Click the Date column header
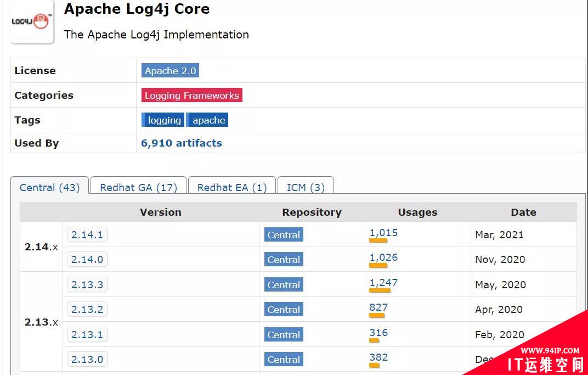This screenshot has height=375, width=588. tap(523, 212)
